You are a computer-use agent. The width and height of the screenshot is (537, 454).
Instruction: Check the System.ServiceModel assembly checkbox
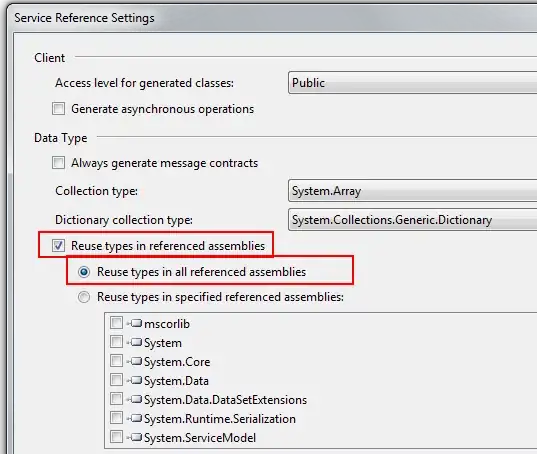tap(116, 437)
